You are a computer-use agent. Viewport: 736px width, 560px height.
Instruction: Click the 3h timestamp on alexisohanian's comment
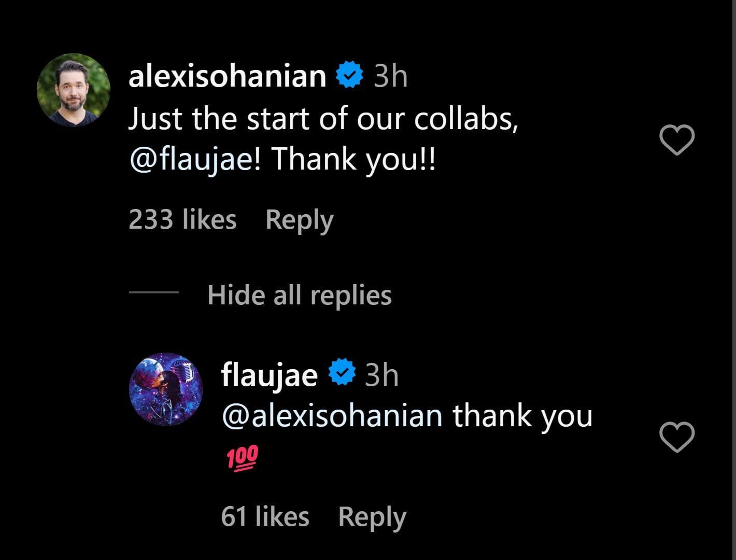click(x=390, y=76)
